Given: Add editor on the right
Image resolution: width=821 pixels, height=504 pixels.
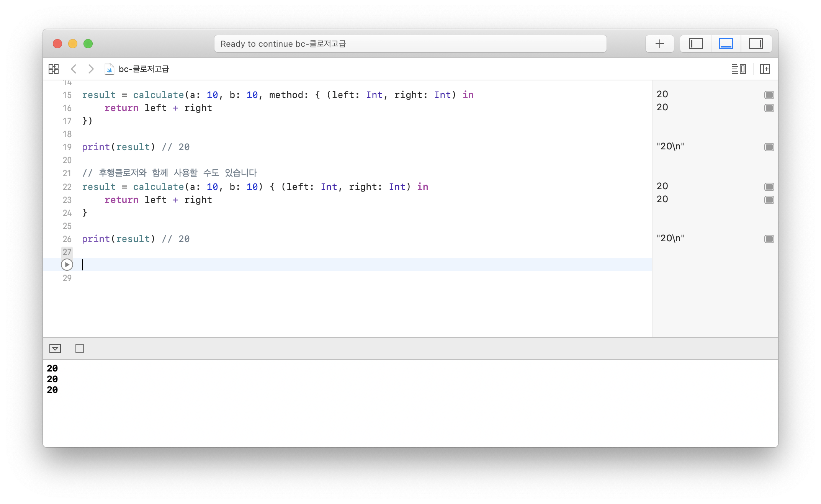Looking at the screenshot, I should 765,69.
